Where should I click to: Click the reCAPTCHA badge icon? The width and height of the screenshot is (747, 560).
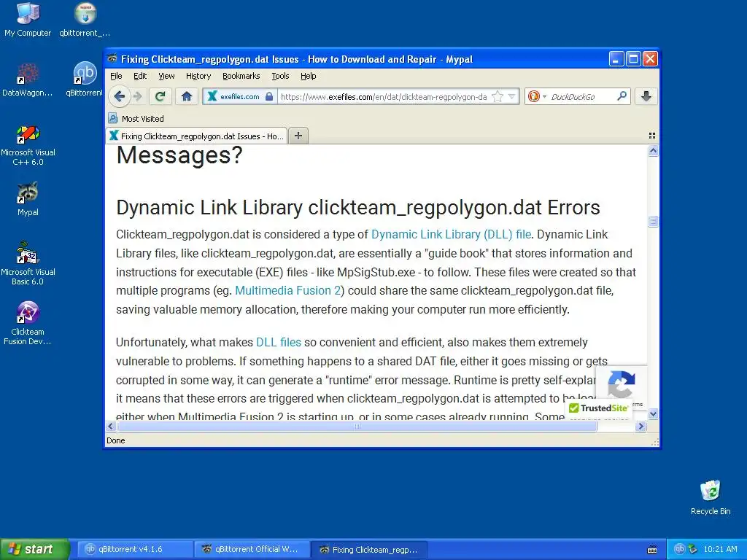(622, 384)
